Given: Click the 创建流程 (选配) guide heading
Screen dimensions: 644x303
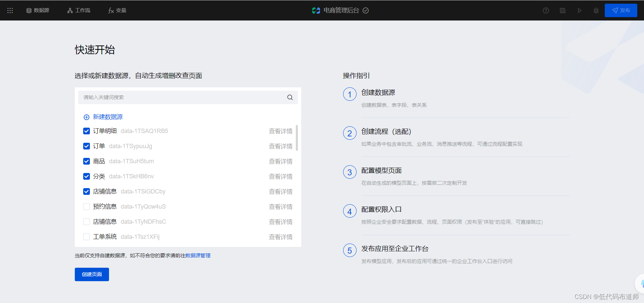Looking at the screenshot, I should (x=386, y=131).
